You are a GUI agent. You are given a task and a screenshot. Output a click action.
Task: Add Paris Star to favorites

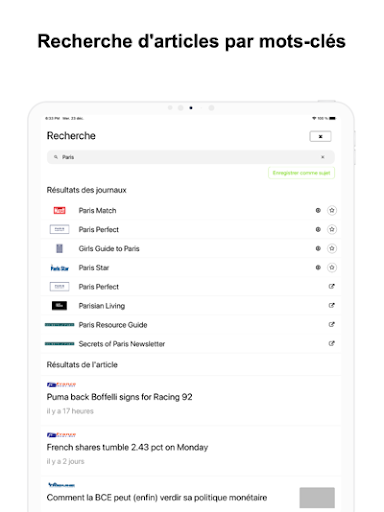(332, 267)
